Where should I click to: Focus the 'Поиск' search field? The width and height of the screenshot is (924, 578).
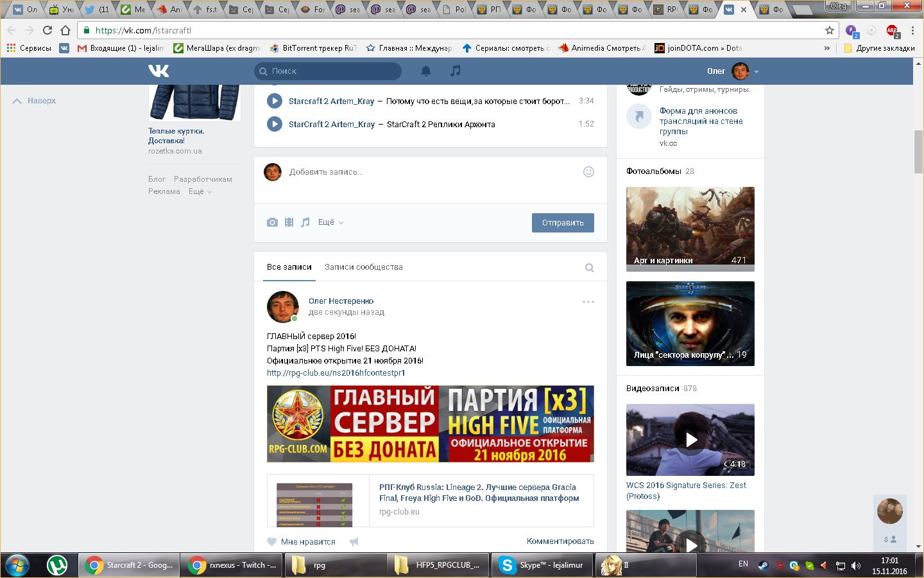coord(328,71)
